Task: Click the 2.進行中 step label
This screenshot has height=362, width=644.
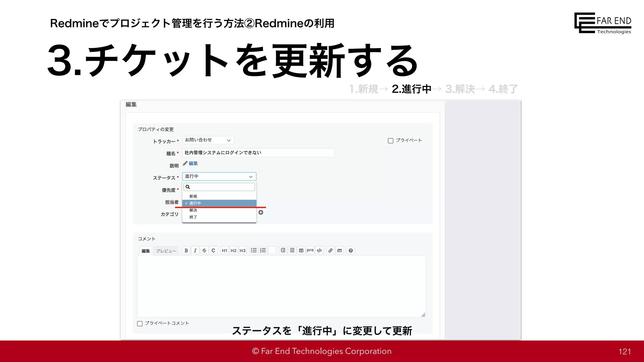Action: (412, 89)
